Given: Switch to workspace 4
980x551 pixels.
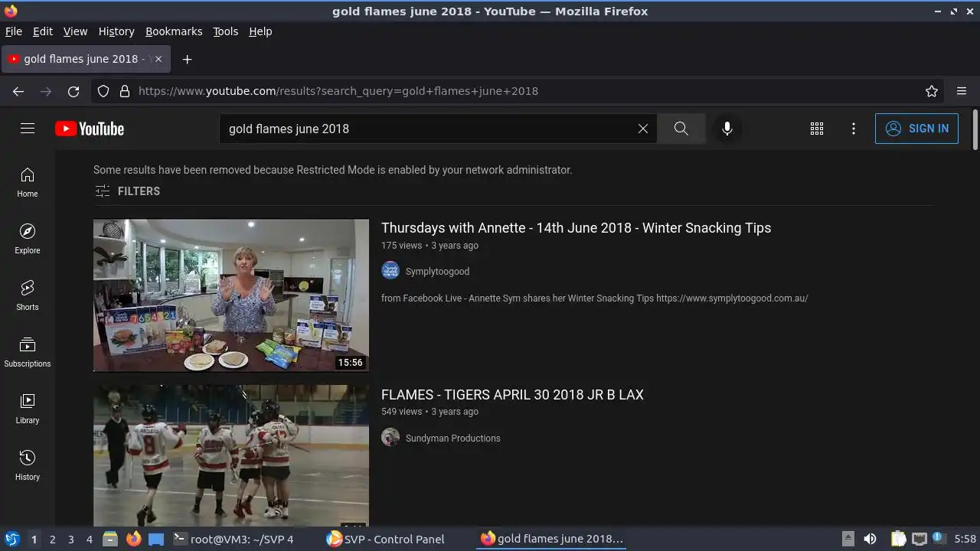Looking at the screenshot, I should (89, 540).
